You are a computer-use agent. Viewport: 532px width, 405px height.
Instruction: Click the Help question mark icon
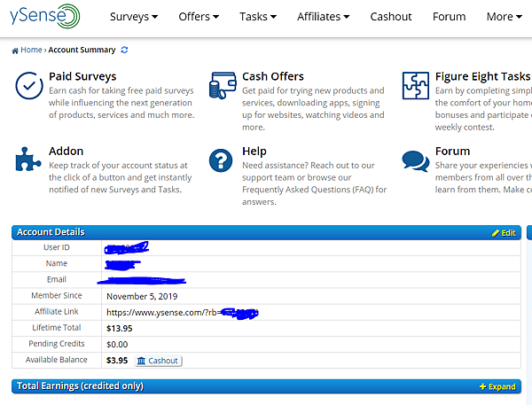click(x=221, y=160)
